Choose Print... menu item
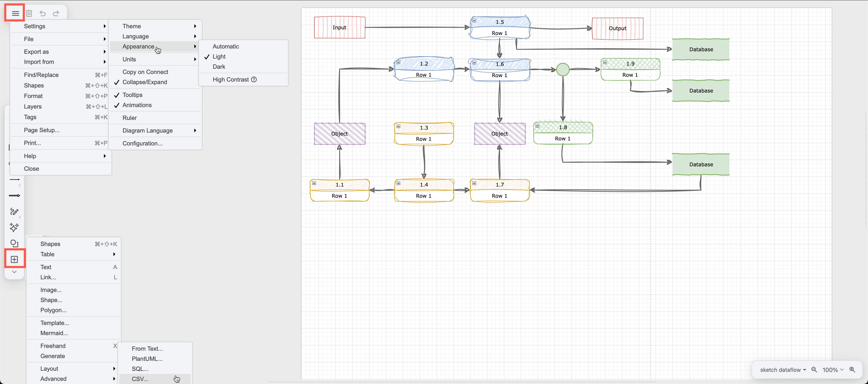 (61, 143)
